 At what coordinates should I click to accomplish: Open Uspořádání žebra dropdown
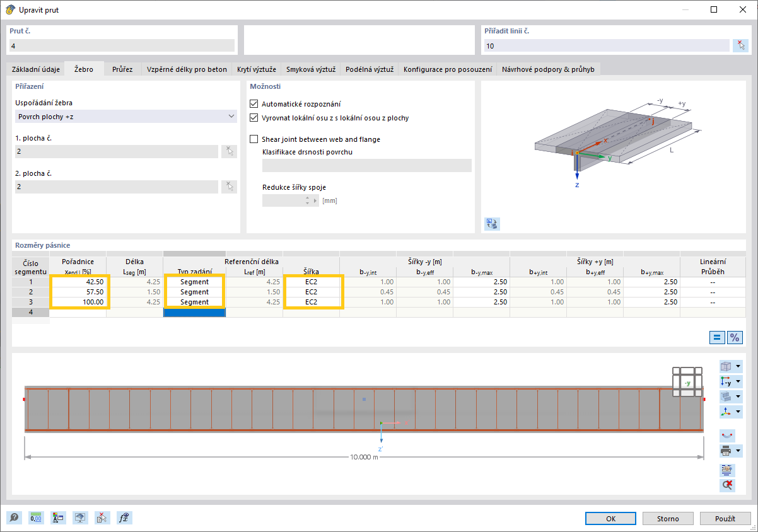pyautogui.click(x=125, y=117)
